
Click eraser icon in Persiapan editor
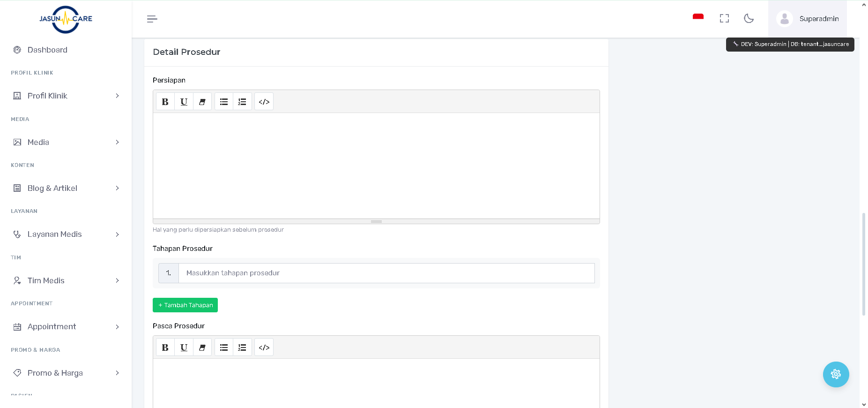202,102
